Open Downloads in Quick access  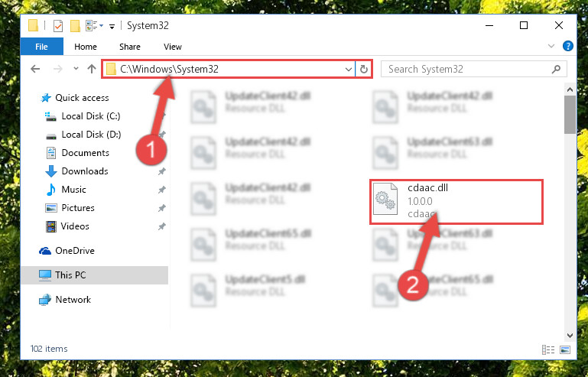[85, 171]
